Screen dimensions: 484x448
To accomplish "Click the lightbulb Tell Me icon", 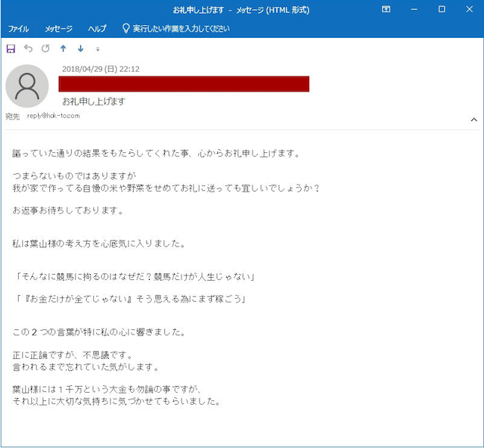I will click(126, 29).
